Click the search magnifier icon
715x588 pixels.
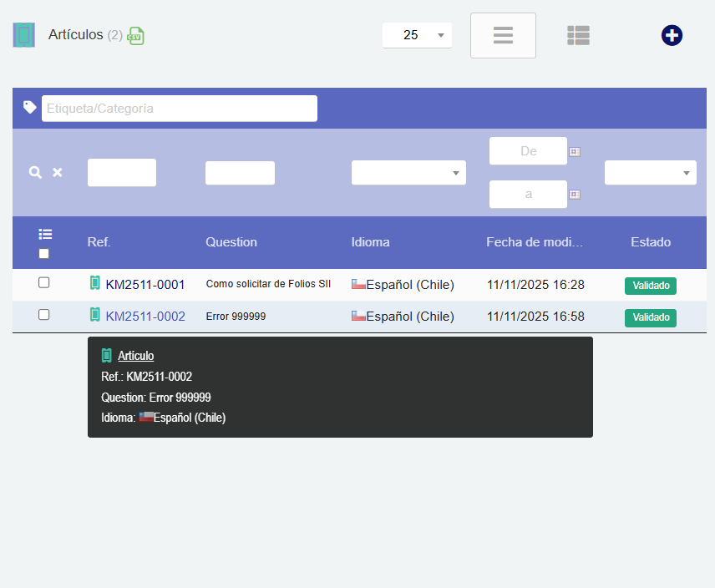pyautogui.click(x=35, y=172)
